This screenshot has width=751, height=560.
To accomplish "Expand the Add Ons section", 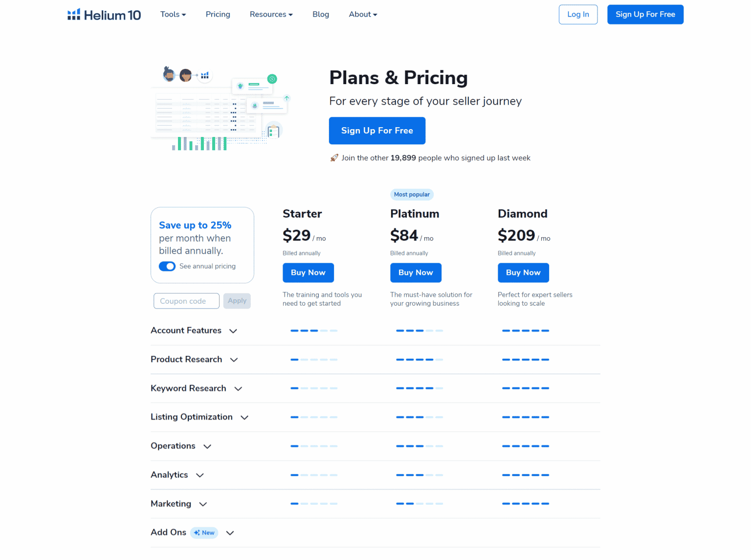I will (x=230, y=533).
